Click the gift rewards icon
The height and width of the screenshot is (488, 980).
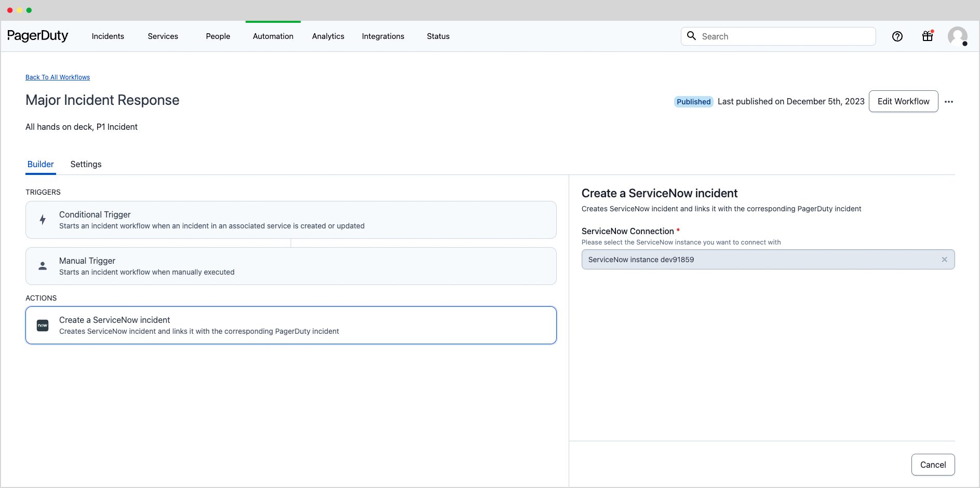pyautogui.click(x=928, y=36)
